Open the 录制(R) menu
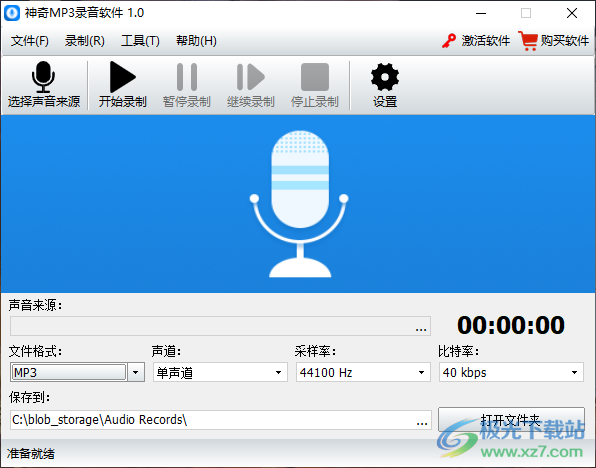This screenshot has height=468, width=596. [84, 41]
